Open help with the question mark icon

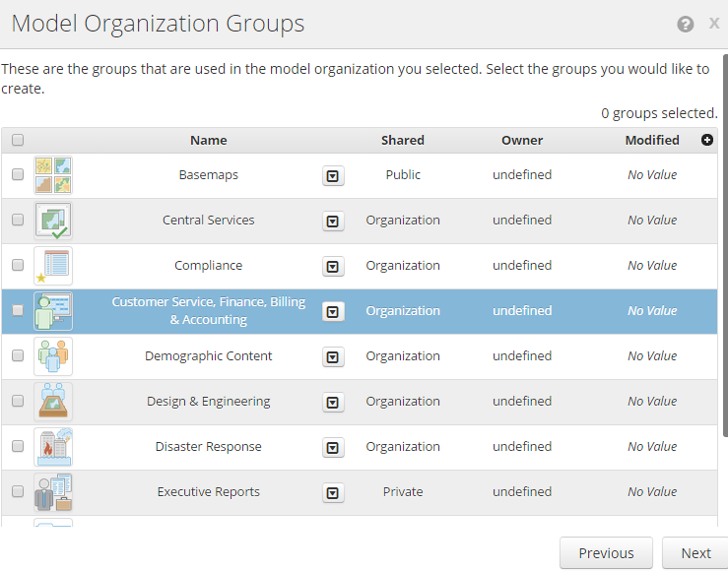click(686, 25)
